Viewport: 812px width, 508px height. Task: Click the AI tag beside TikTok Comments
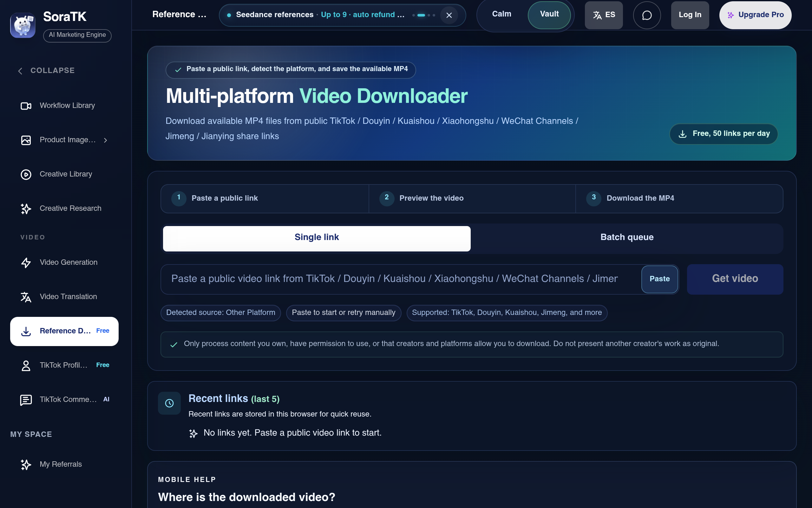tap(106, 399)
